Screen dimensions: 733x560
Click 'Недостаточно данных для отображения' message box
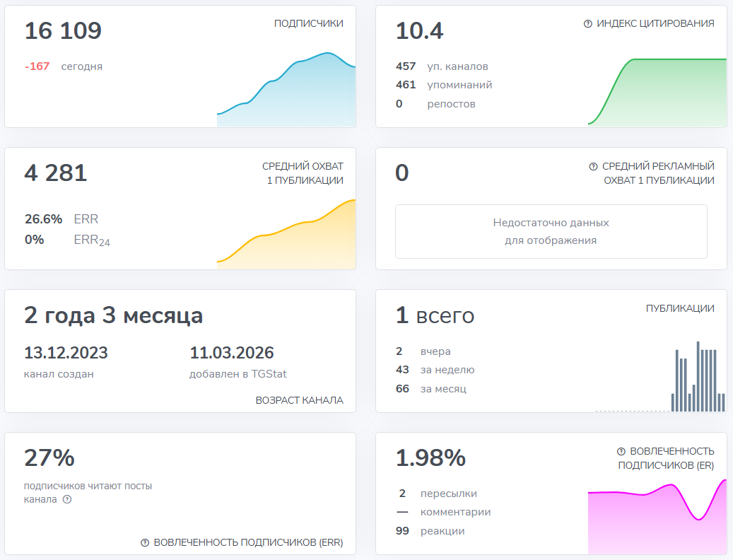tap(551, 231)
